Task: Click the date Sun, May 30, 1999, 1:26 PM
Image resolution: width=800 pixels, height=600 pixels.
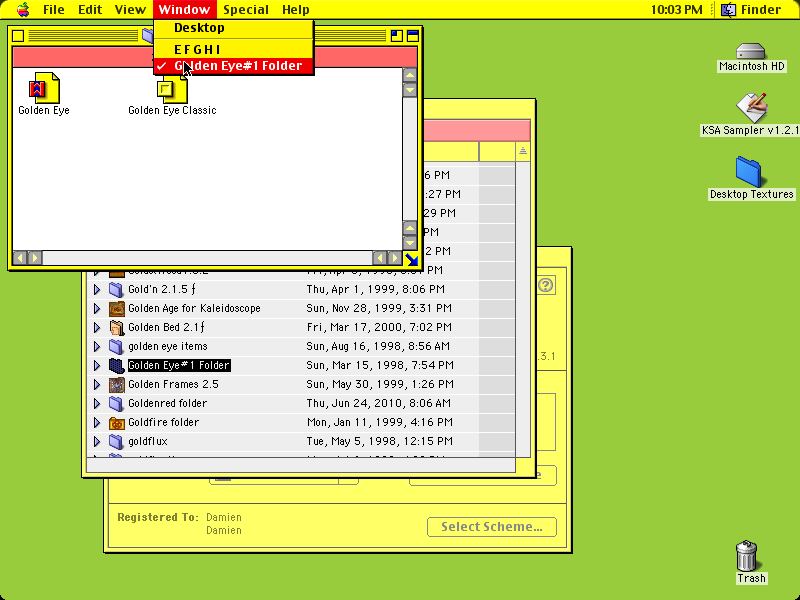Action: [x=380, y=384]
